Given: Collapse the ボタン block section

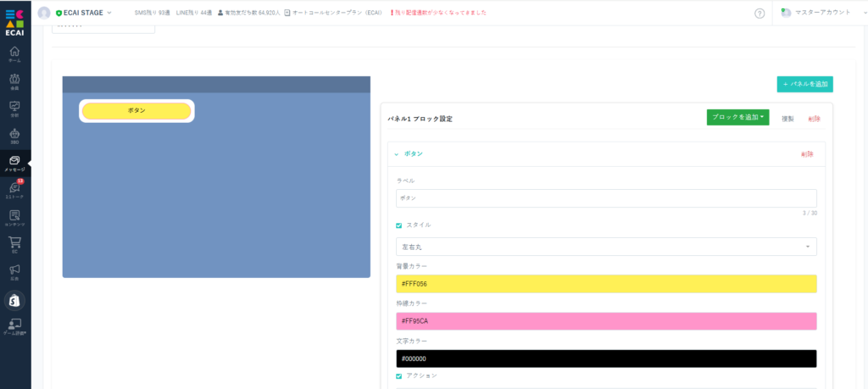Looking at the screenshot, I should coord(397,154).
